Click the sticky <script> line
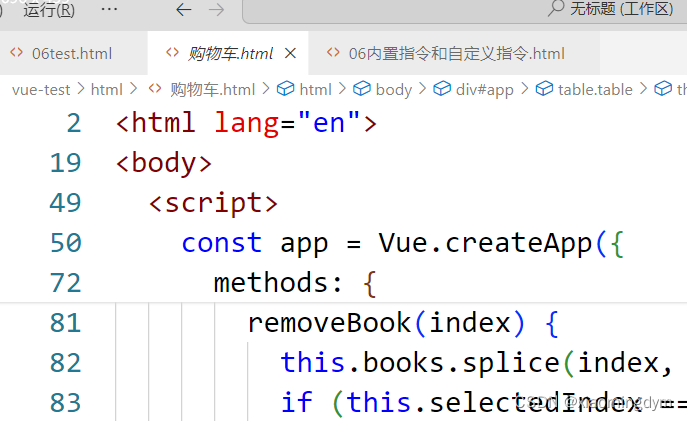The image size is (687, 421). tap(213, 203)
